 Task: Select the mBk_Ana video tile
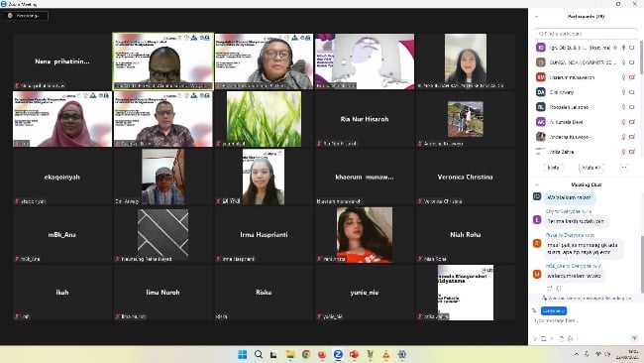[62, 234]
